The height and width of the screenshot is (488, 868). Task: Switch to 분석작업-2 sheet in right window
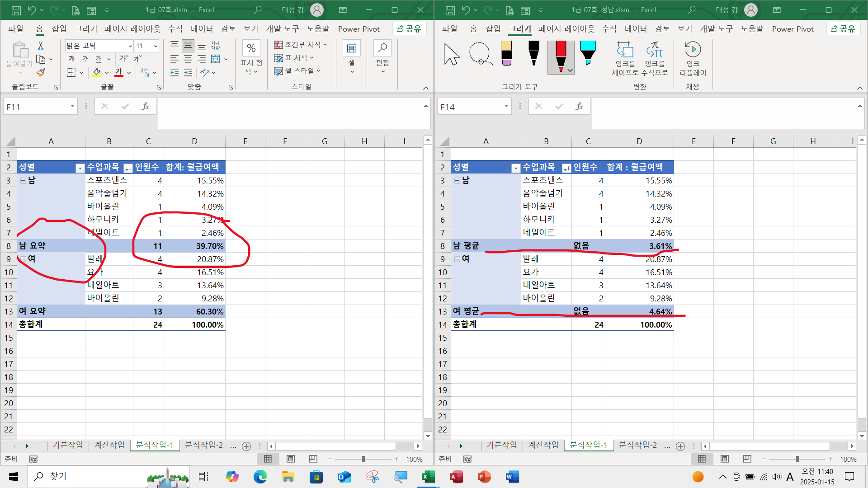[x=637, y=445]
